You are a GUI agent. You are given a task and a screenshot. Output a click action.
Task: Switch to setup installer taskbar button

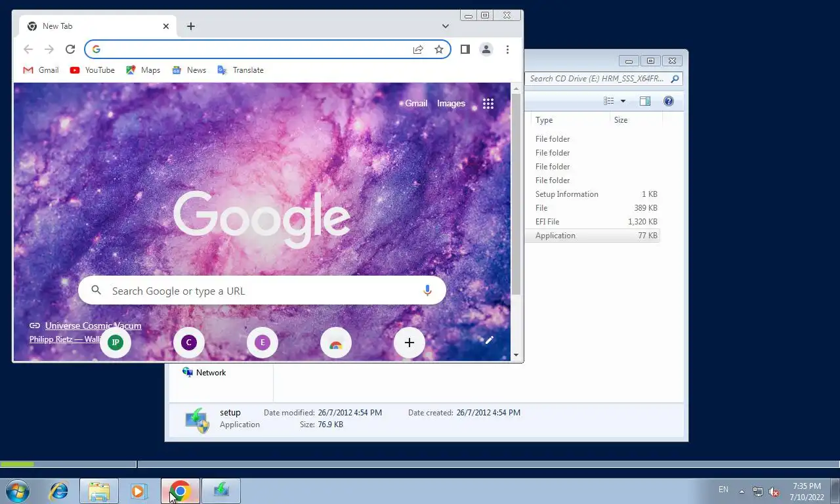(x=221, y=491)
